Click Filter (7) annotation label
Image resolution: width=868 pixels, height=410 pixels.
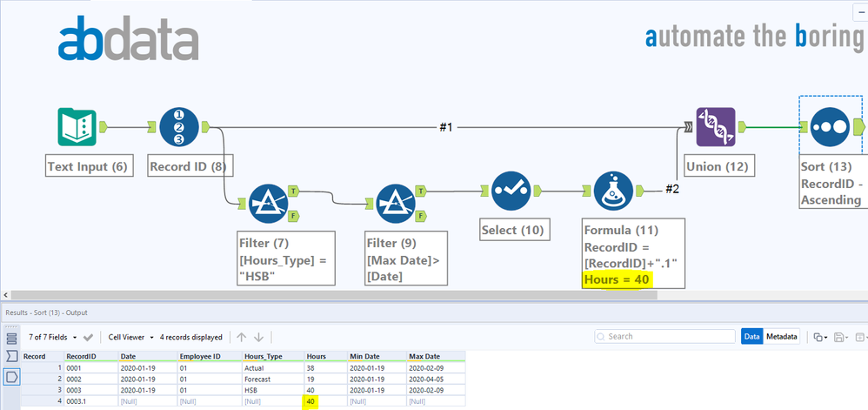[285, 259]
